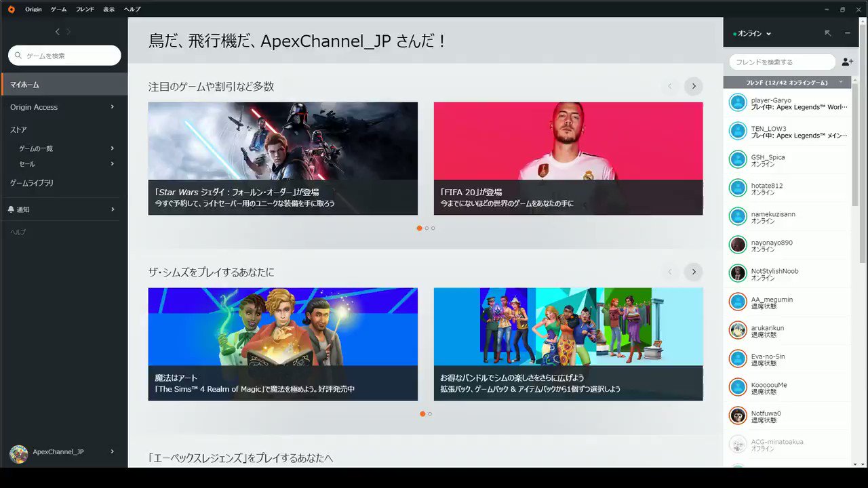Click TEN_LOW3's avatar
This screenshot has width=868, height=488.
coord(738,131)
